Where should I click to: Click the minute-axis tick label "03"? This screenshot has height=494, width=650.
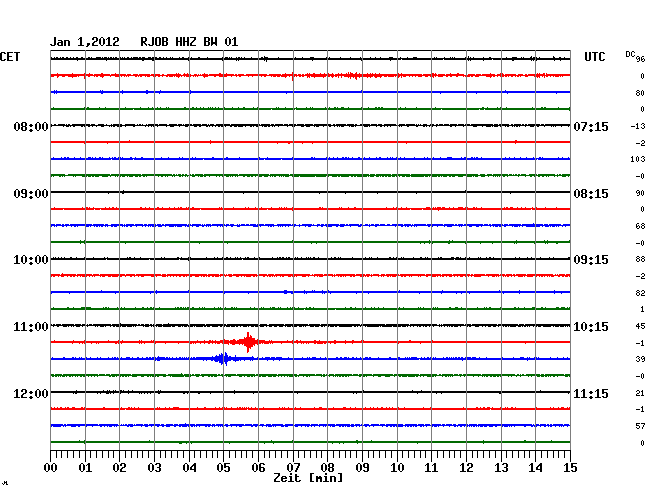pos(154,467)
